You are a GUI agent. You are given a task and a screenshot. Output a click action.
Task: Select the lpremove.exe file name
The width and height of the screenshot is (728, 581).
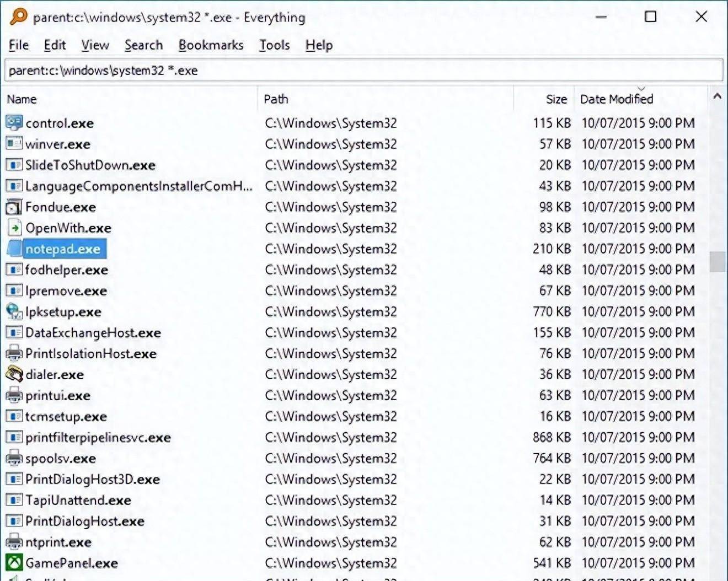coord(66,290)
